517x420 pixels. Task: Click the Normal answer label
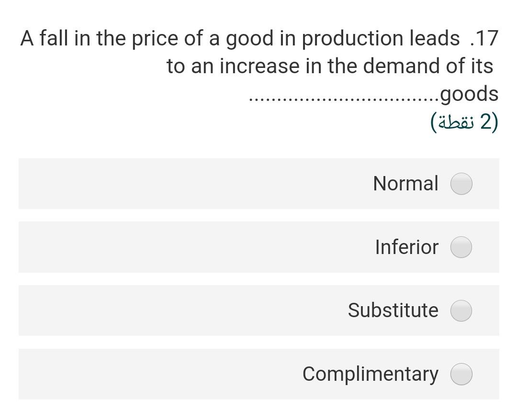406,183
